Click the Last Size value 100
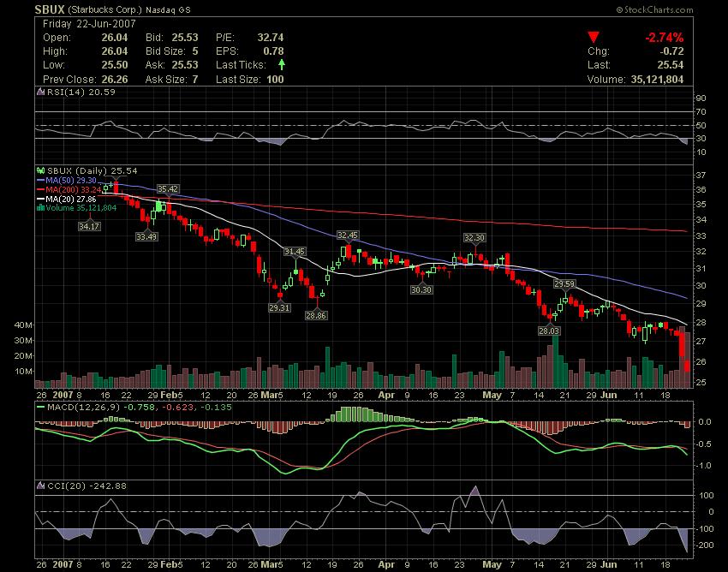The height and width of the screenshot is (572, 728). coord(275,80)
